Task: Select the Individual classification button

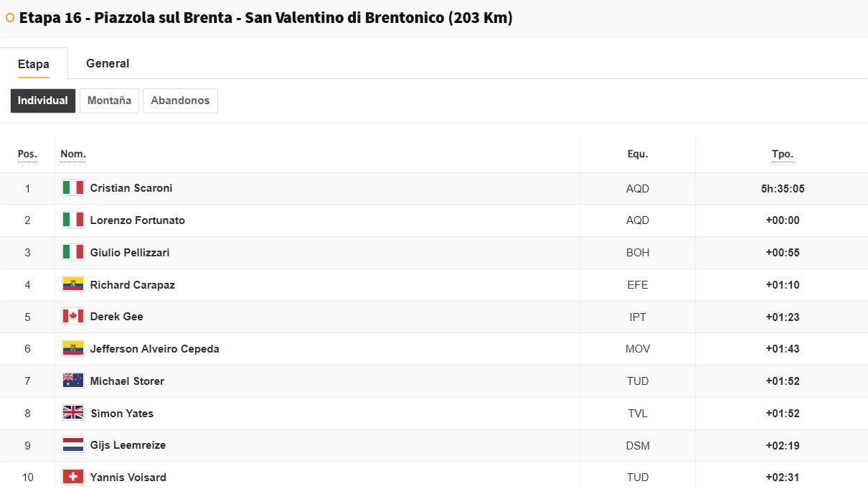Action: click(43, 101)
